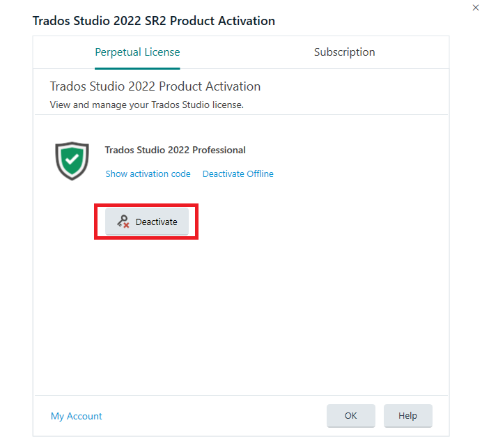Click the word Professional in the product name
482x448 pixels.
coord(219,150)
